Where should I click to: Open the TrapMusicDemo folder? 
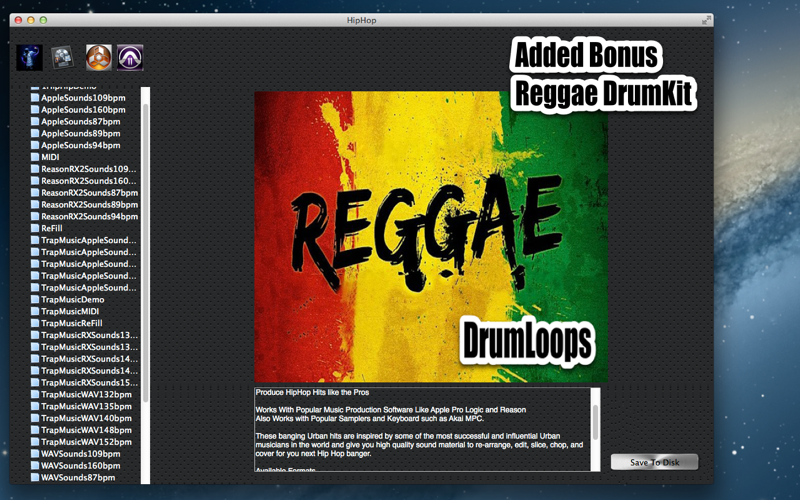pos(67,299)
